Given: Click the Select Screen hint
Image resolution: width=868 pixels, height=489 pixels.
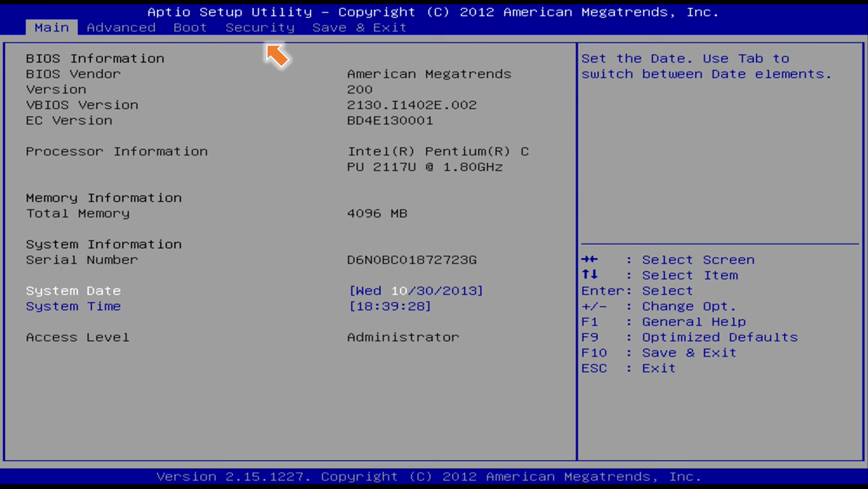Looking at the screenshot, I should coord(698,260).
